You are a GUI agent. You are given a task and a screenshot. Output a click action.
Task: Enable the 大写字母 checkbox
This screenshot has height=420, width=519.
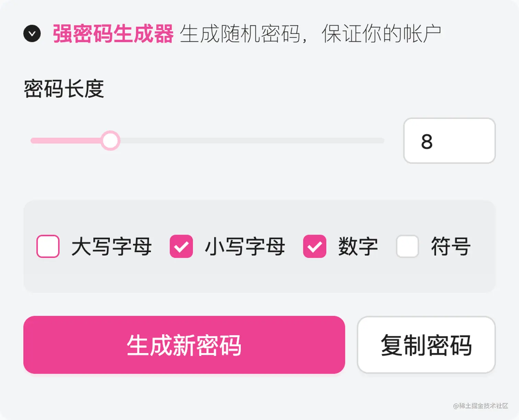click(48, 246)
